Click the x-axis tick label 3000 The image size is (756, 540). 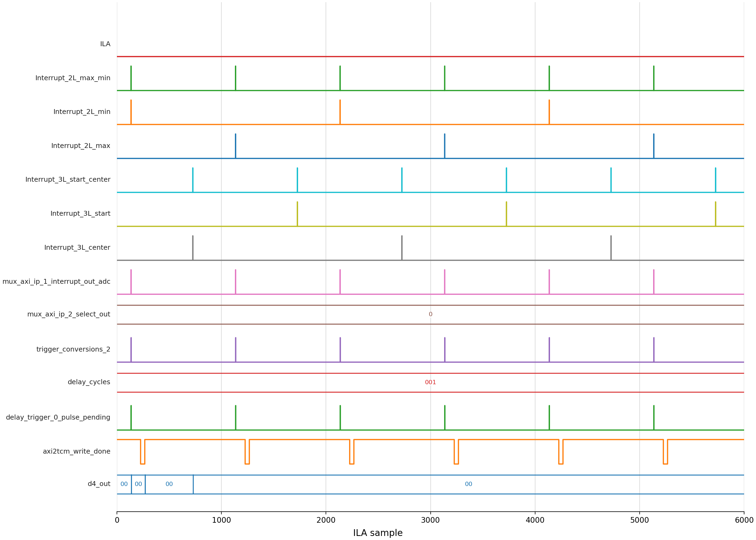pyautogui.click(x=430, y=520)
